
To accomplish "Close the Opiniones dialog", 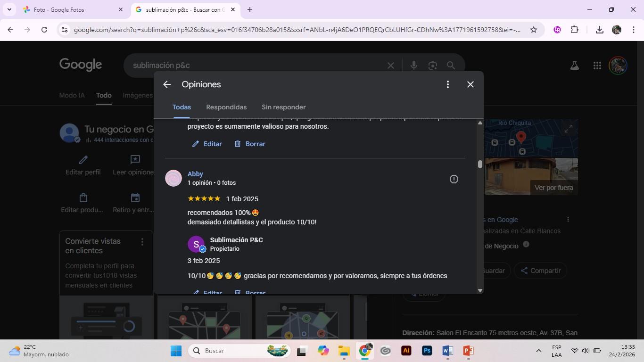I will point(471,84).
